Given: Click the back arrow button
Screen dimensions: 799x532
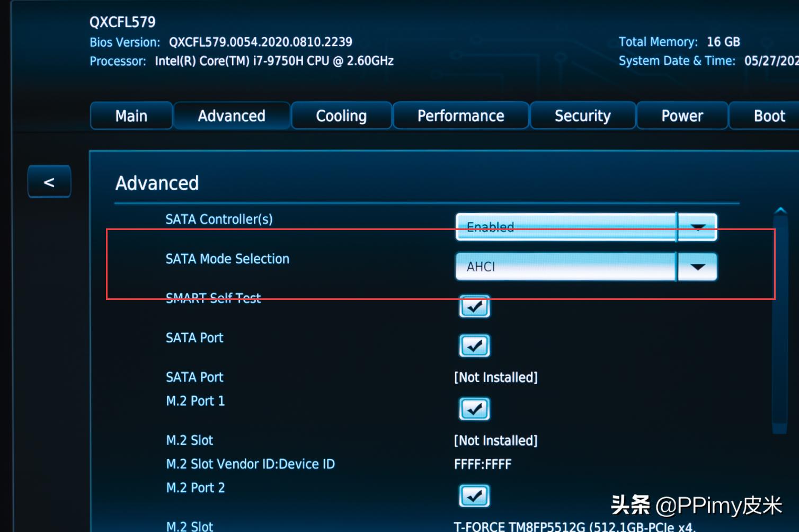Looking at the screenshot, I should (x=49, y=182).
